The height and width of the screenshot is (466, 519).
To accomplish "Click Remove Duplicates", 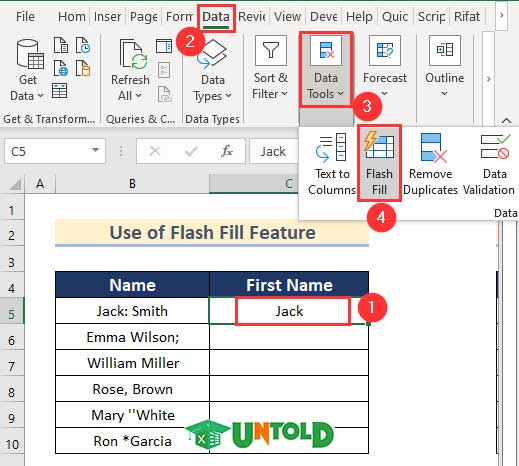I will (x=430, y=164).
